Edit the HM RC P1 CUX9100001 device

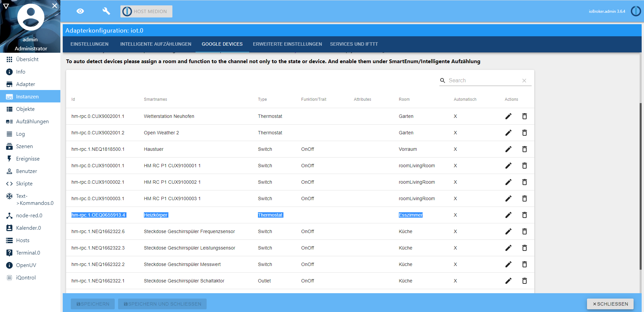(508, 166)
